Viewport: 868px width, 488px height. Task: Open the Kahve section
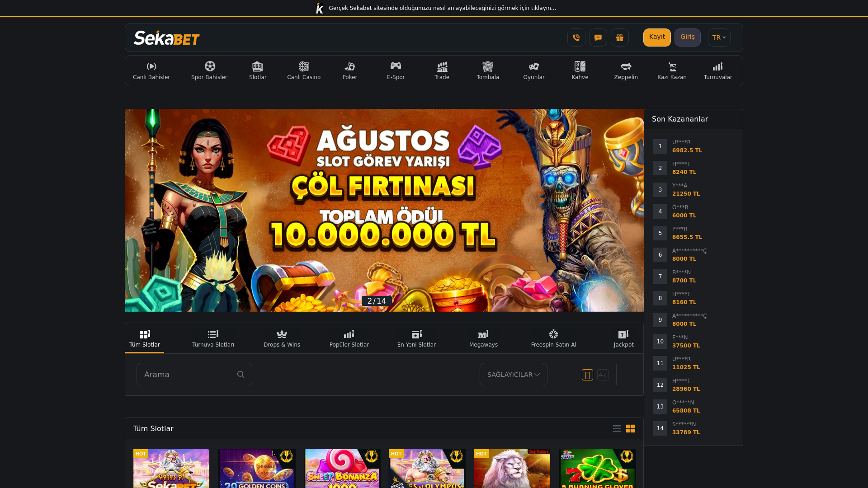(580, 71)
